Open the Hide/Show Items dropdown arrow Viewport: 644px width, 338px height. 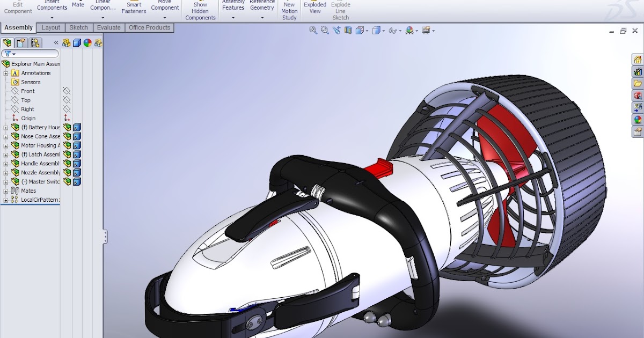click(x=400, y=31)
